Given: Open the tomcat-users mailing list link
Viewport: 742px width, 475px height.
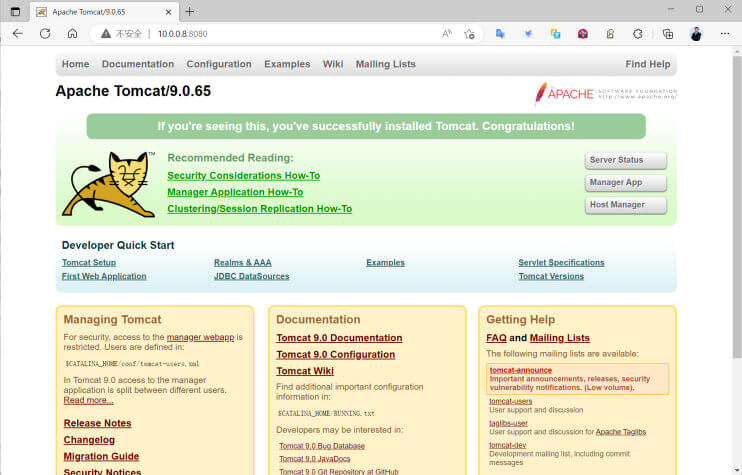Looking at the screenshot, I should coord(511,401).
